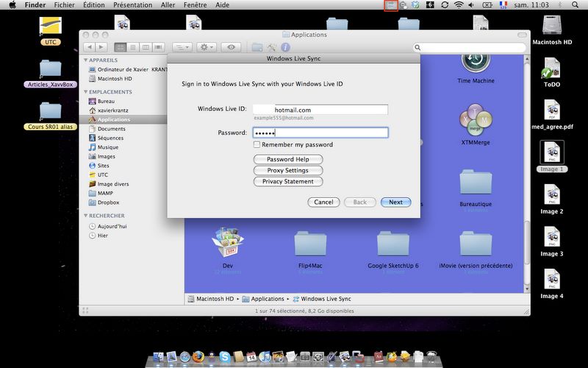Open Finder icon in the Dock

pos(158,356)
